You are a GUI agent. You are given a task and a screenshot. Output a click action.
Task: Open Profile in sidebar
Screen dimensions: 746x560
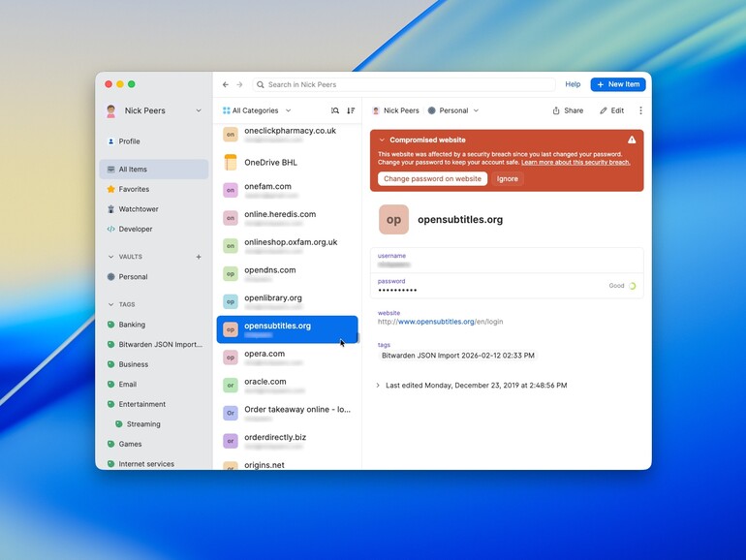tap(154, 141)
